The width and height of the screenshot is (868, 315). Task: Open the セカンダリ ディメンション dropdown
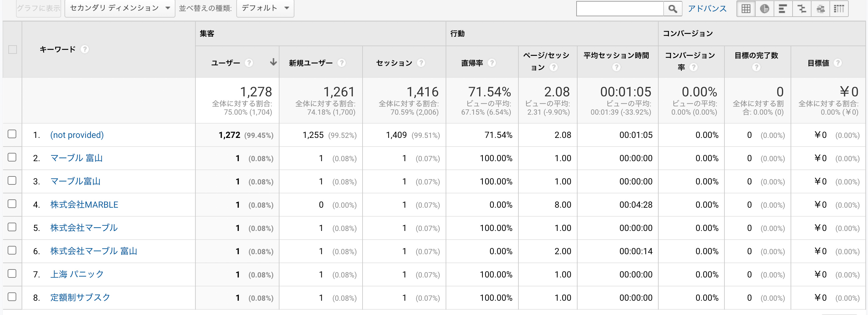pos(120,8)
